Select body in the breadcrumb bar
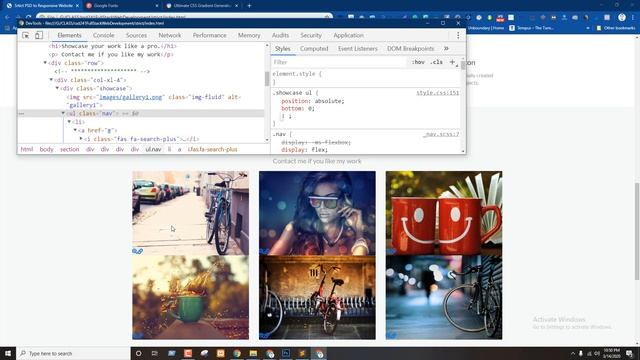Image resolution: width=640 pixels, height=360 pixels. [x=47, y=149]
